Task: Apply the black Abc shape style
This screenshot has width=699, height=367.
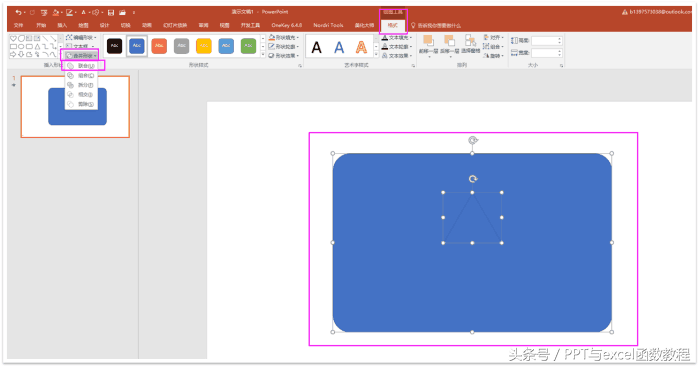Action: click(115, 46)
